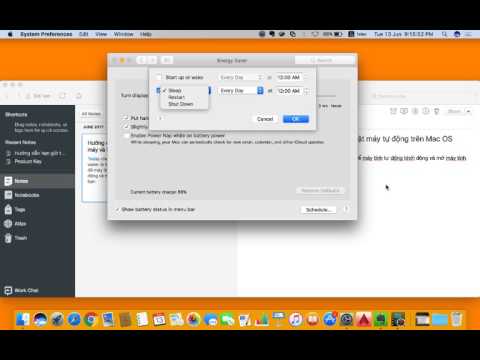The width and height of the screenshot is (480, 360).
Task: Toggle Enable Power Nap while on battery power
Action: 126,136
